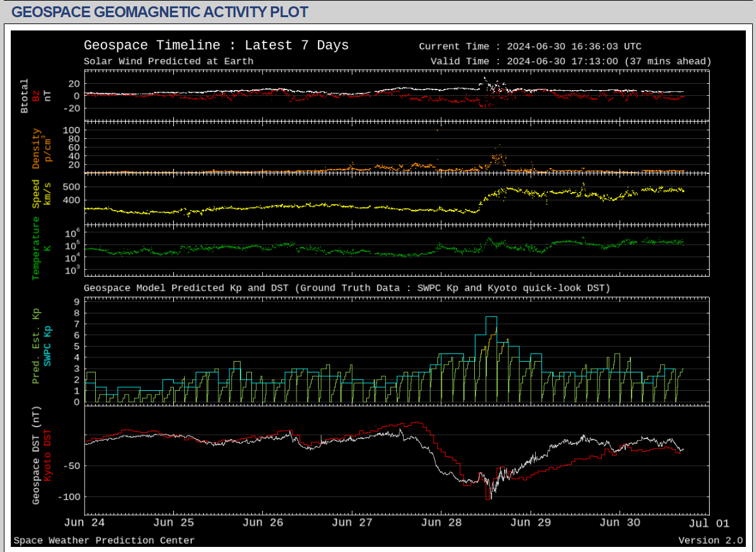Click the tallest cyan Kp peak near 8
This screenshot has height=552, width=756.
[491, 317]
